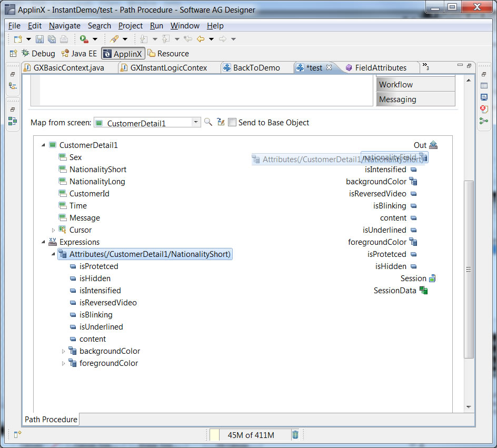Switch to Java EE perspective
The image size is (497, 448).
pyautogui.click(x=79, y=54)
